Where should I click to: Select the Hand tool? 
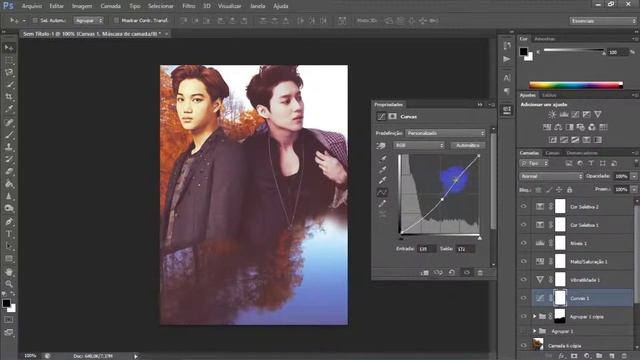pos(9,272)
